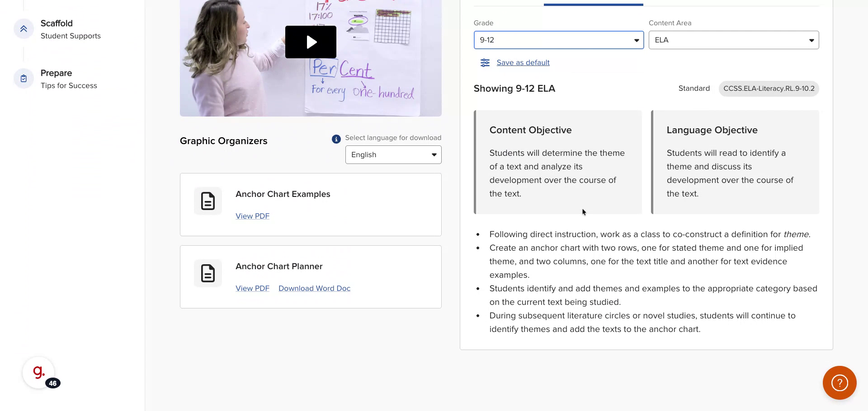View PDF of Anchor Chart Examples
Screen dimensions: 868x411
[x=252, y=216]
